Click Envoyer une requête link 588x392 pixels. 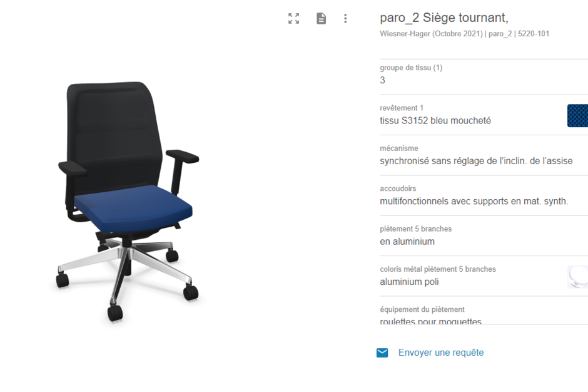click(x=441, y=353)
